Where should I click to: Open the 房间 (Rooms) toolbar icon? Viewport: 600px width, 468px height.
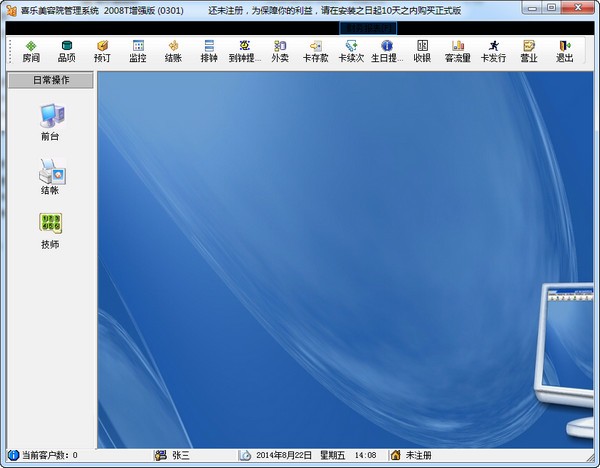click(32, 51)
